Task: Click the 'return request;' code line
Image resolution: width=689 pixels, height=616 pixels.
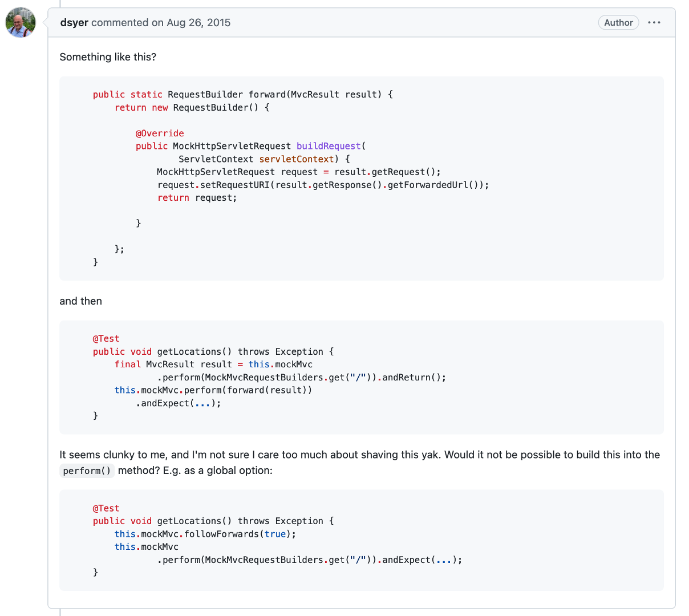Action: 197,198
